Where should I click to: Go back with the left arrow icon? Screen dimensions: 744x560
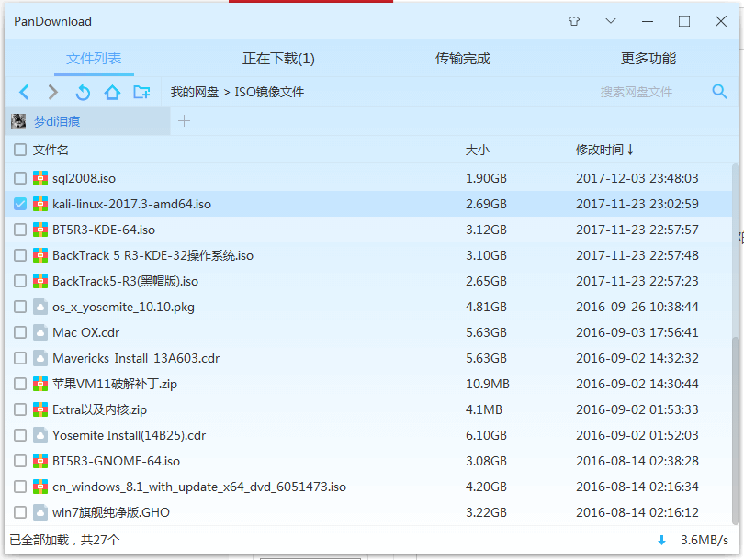[x=24, y=92]
